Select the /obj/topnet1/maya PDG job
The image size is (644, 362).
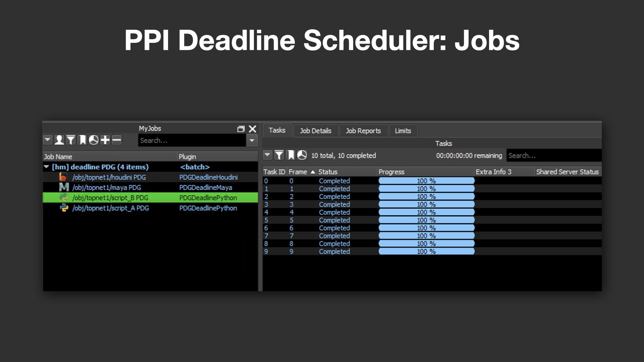point(107,188)
